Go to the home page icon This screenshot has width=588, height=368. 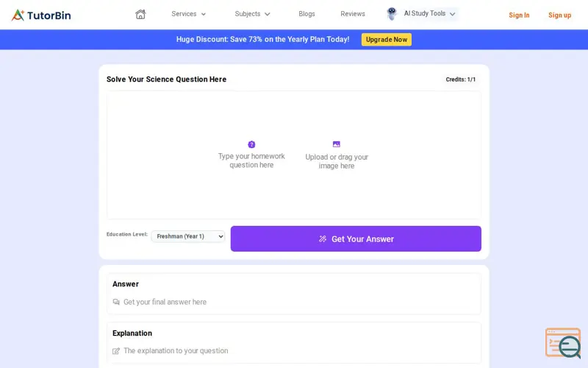point(140,14)
